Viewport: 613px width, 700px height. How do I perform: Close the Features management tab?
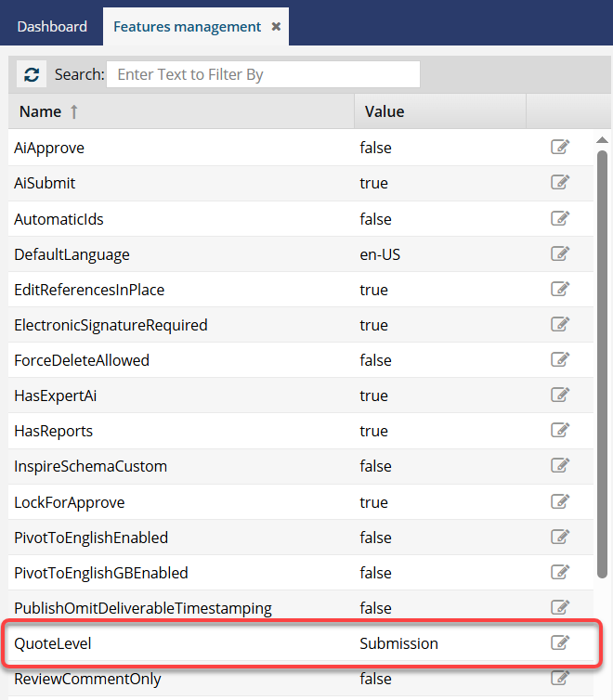tap(276, 27)
